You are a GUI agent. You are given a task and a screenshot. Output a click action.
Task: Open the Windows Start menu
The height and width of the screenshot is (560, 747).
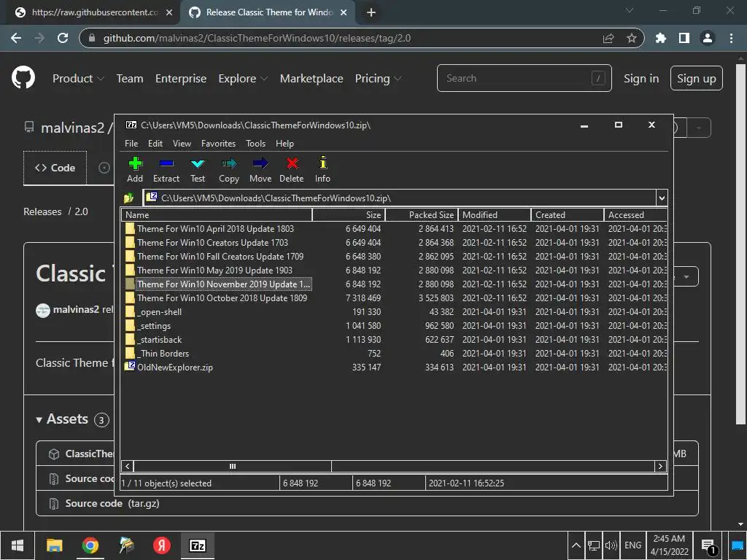[18, 545]
